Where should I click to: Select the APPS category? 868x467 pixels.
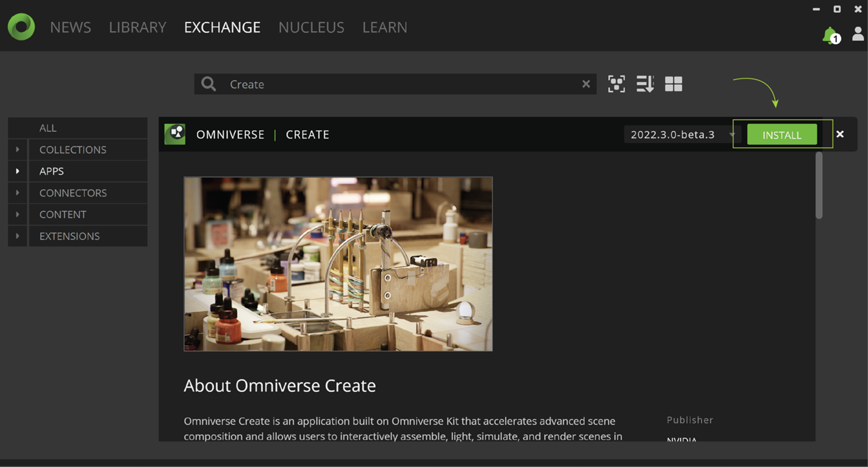[88, 171]
